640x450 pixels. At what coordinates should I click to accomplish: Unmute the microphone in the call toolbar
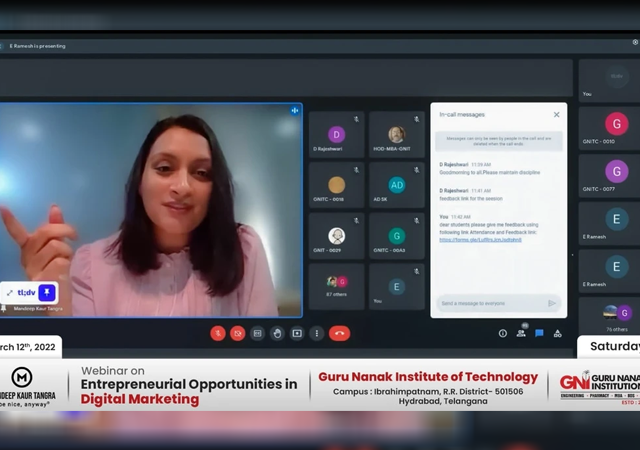218,334
